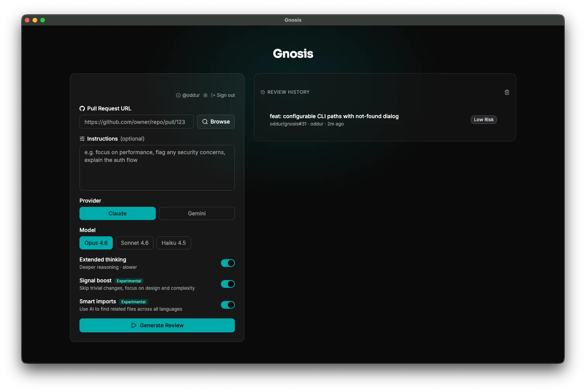The height and width of the screenshot is (392, 586).
Task: Turn off the Signal boost switch
Action: tap(228, 284)
